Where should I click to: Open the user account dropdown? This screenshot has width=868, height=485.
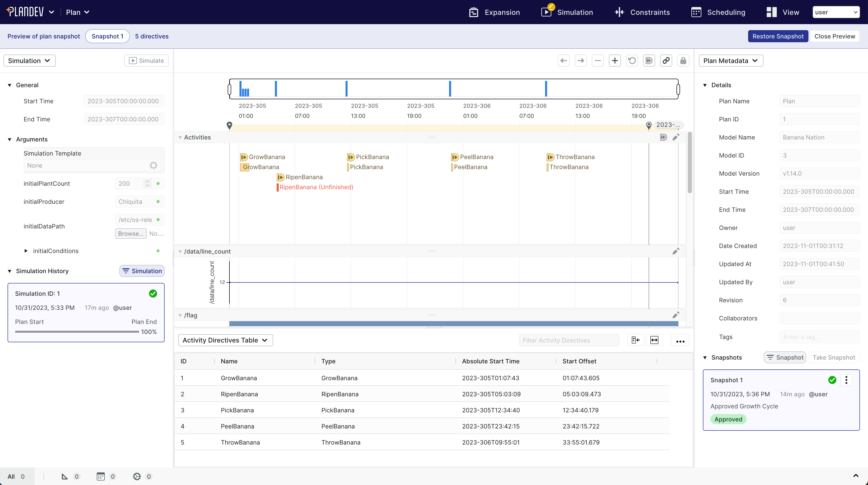coord(836,12)
